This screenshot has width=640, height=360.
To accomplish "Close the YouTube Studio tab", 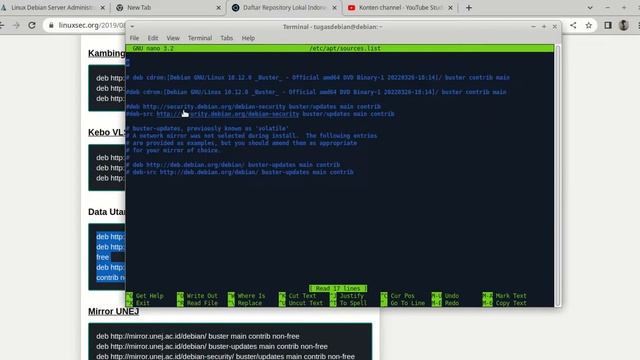I will coord(450,8).
